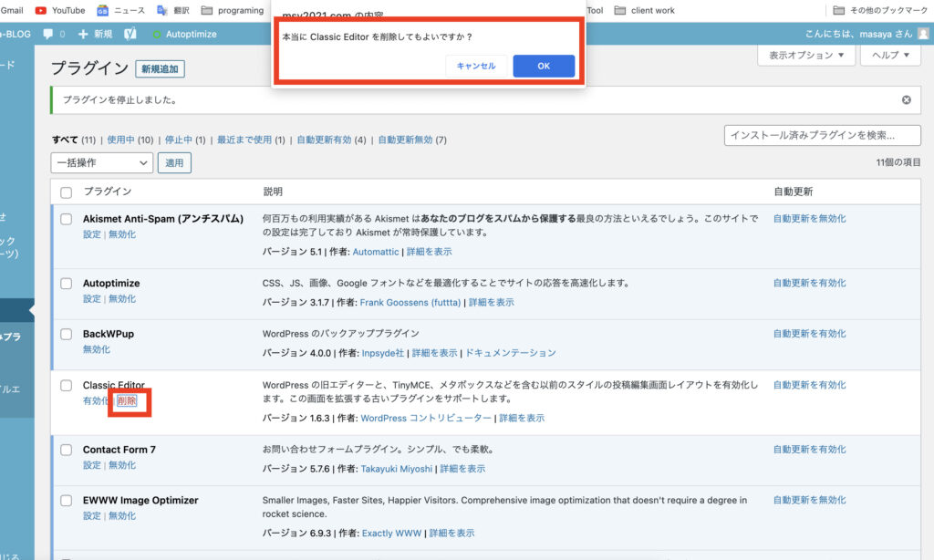This screenshot has width=934, height=560.
Task: Click 無効化 under Autoptimize plugin
Action: [x=122, y=298]
